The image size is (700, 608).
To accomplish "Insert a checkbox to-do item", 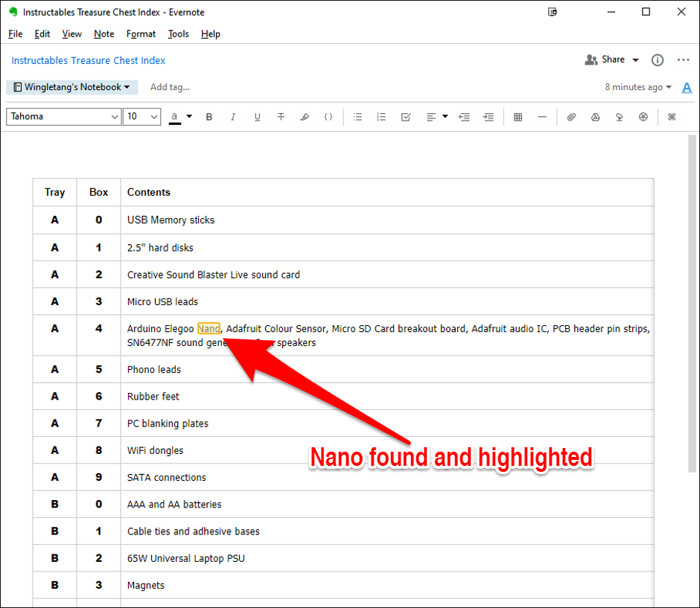I will point(406,117).
